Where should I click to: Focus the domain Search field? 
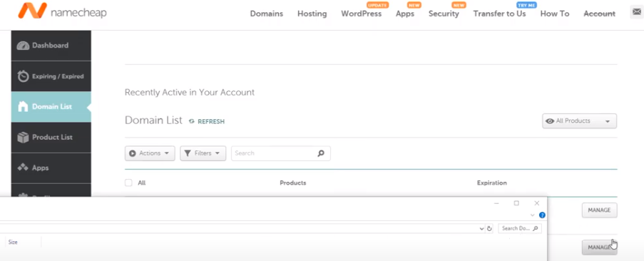pos(281,153)
